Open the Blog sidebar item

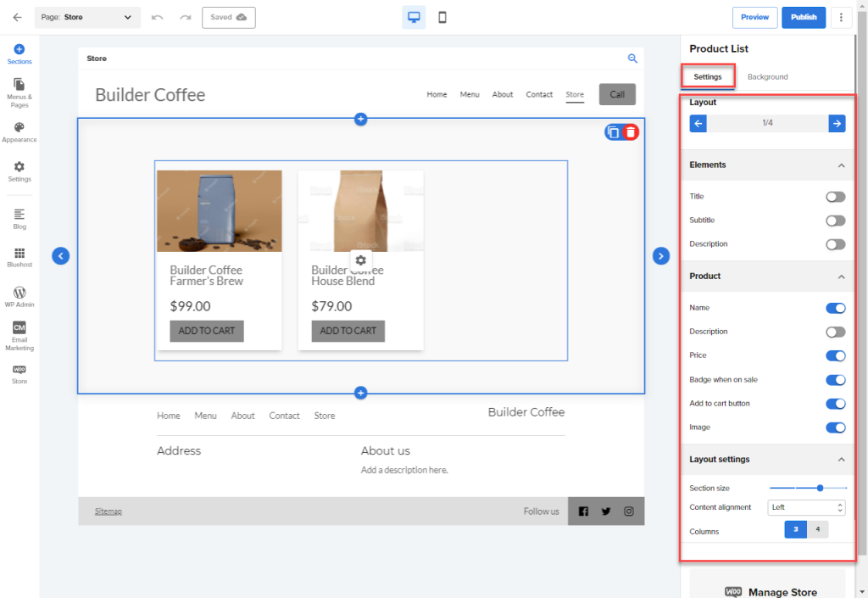coord(19,219)
